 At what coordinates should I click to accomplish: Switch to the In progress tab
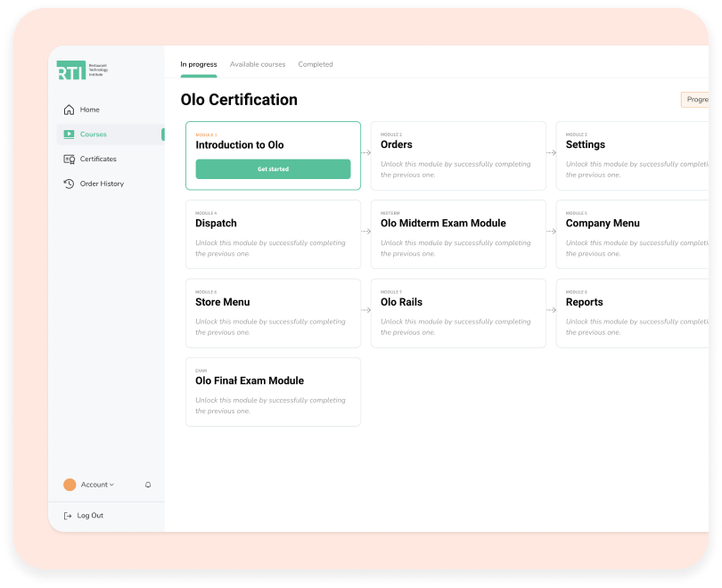(x=199, y=64)
